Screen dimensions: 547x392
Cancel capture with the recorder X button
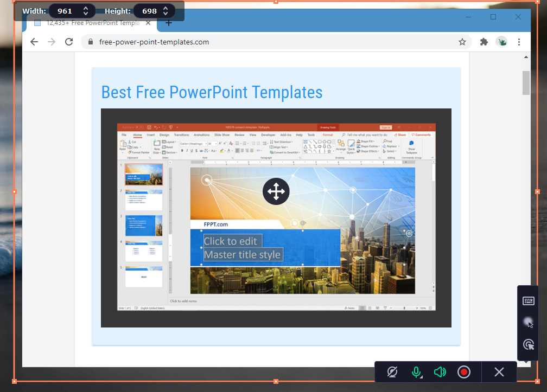point(499,372)
